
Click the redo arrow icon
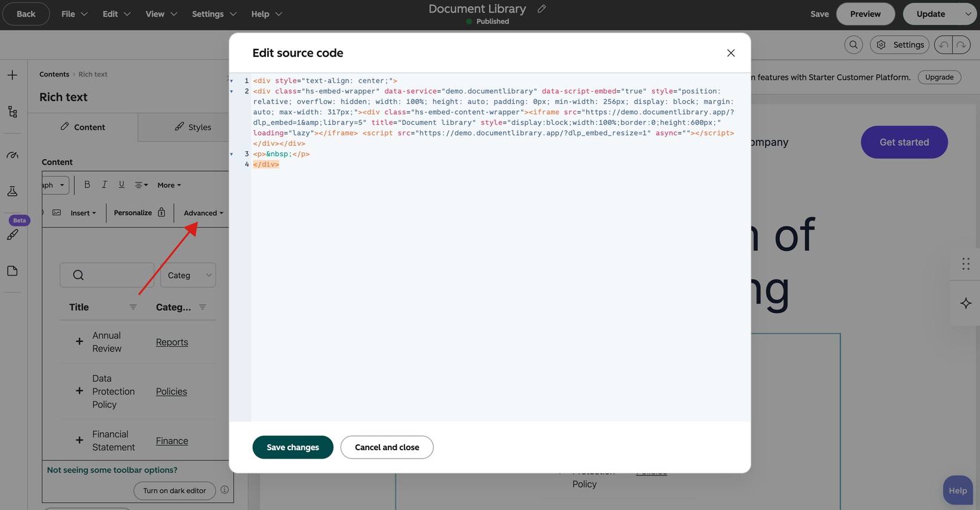(x=961, y=45)
